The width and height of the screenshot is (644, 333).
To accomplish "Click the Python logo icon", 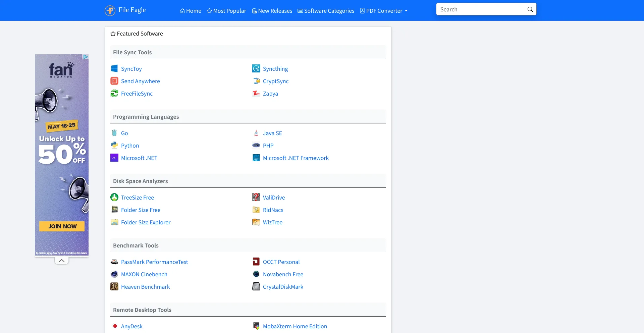I will [114, 145].
